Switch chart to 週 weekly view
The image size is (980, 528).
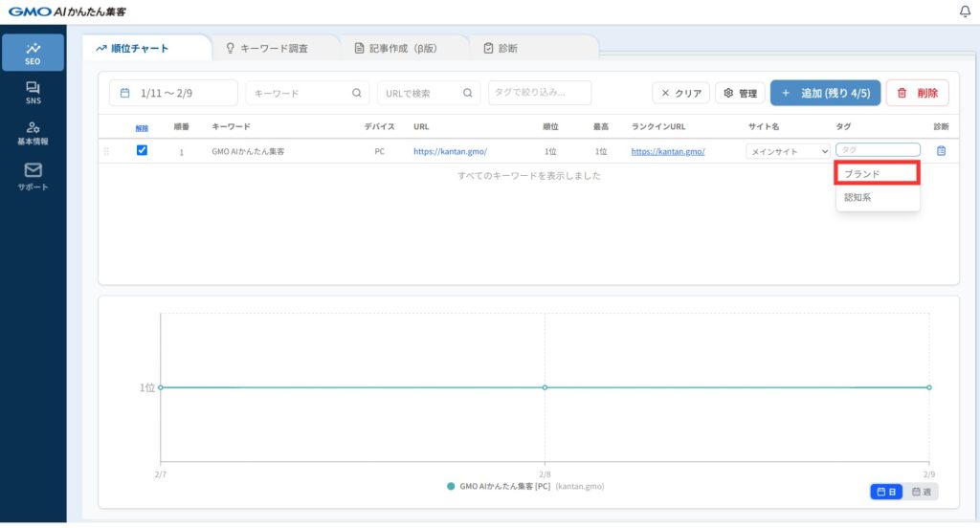point(922,492)
